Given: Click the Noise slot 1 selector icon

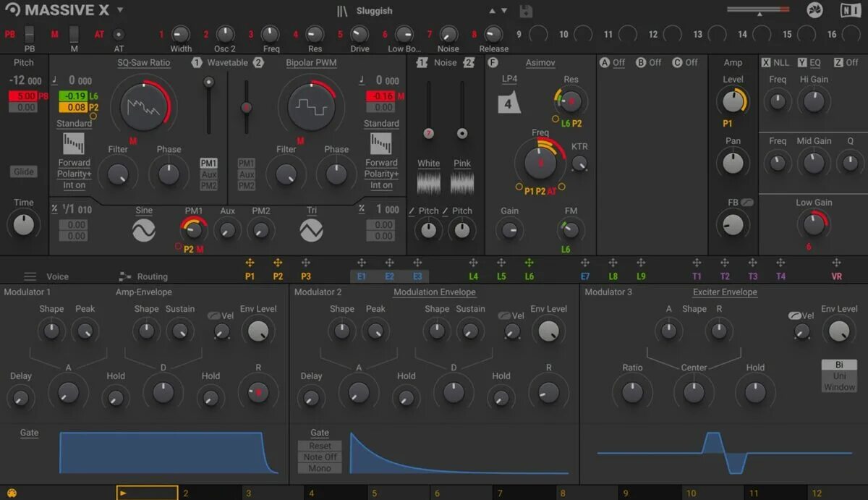Looking at the screenshot, I should point(422,63).
